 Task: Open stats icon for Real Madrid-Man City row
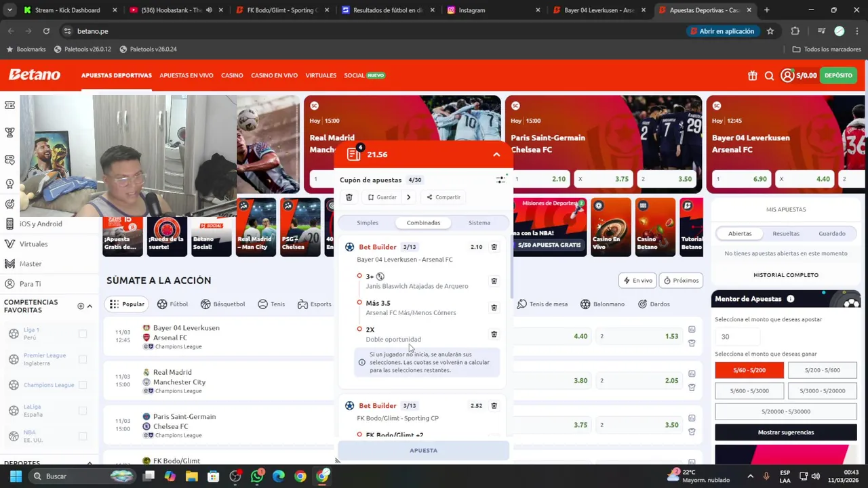coord(692,373)
